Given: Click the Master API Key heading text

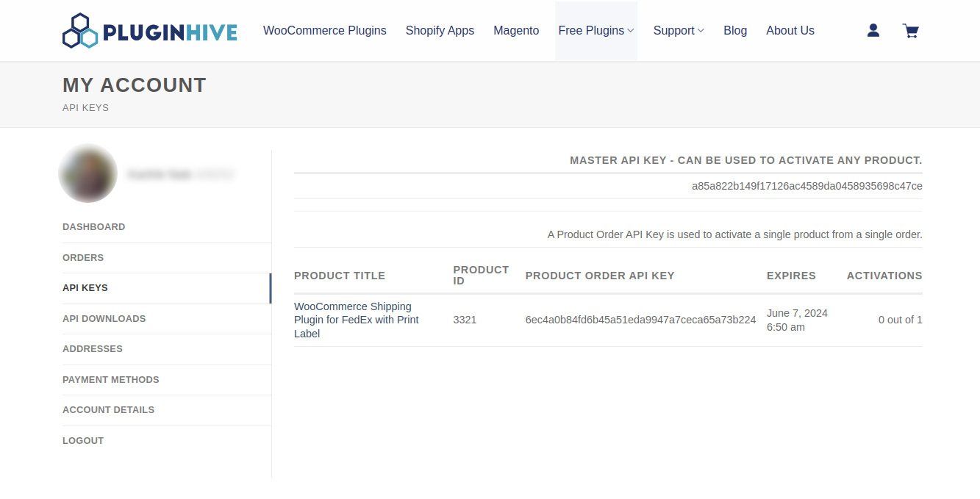Looking at the screenshot, I should pos(746,160).
